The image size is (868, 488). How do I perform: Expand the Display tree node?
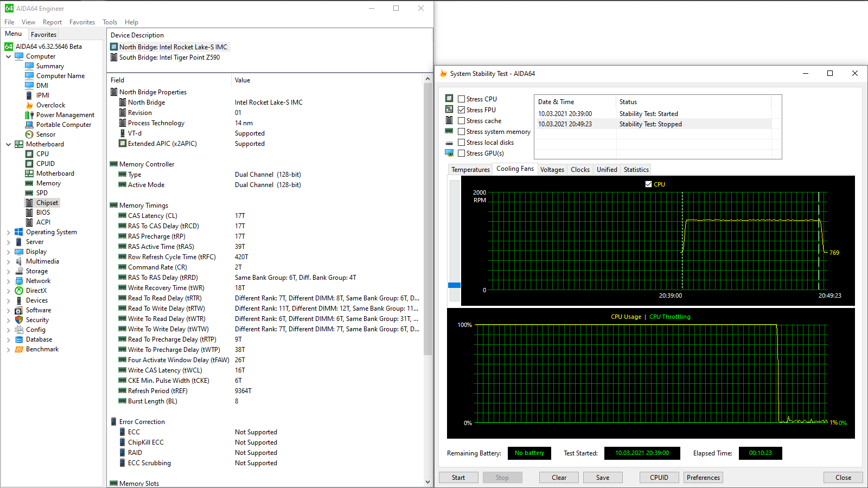click(9, 252)
